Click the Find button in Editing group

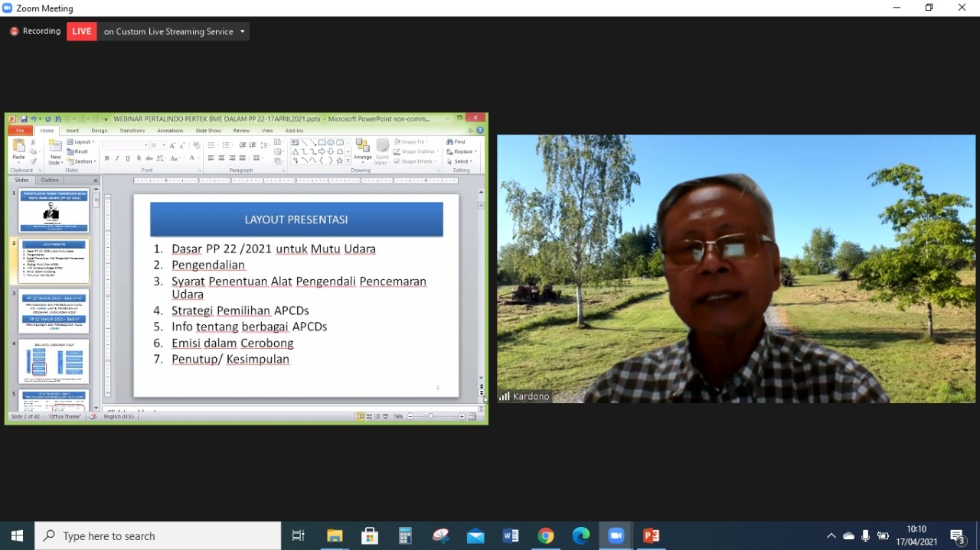point(456,142)
